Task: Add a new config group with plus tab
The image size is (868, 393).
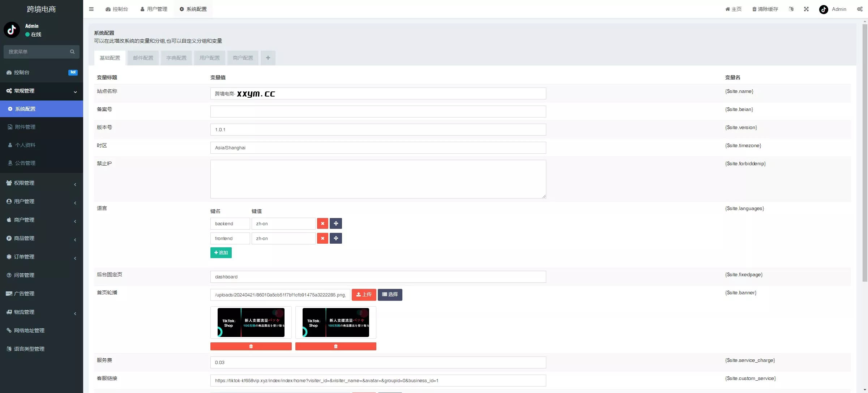Action: (x=268, y=58)
